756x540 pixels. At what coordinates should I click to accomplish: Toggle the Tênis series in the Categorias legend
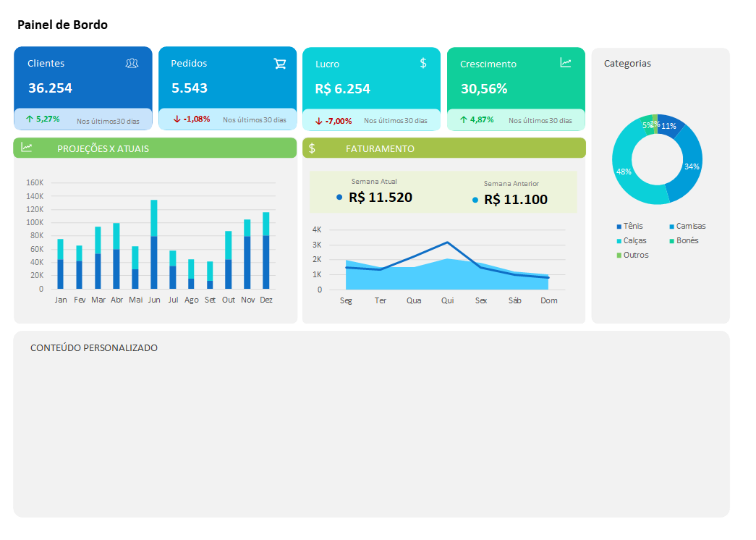pos(629,226)
